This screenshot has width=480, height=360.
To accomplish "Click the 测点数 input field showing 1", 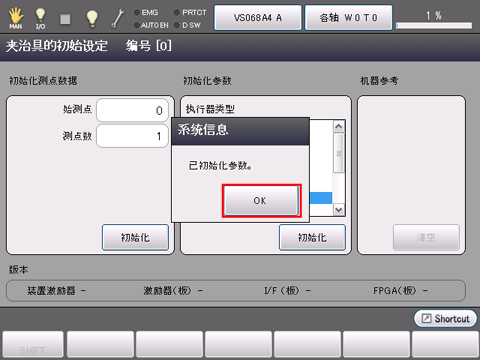I will tap(132, 136).
